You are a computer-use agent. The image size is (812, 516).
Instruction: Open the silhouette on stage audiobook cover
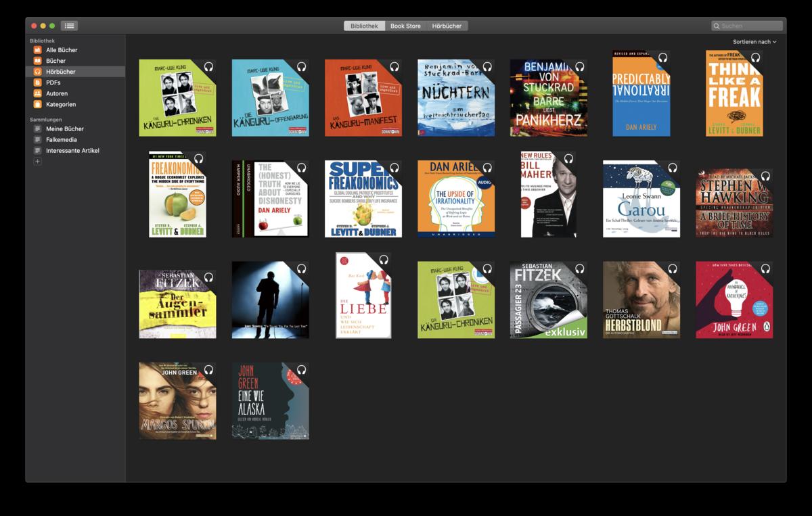pyautogui.click(x=271, y=300)
